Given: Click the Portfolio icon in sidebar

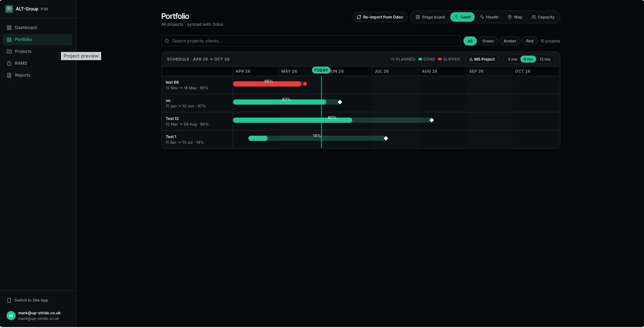Looking at the screenshot, I should (x=9, y=39).
